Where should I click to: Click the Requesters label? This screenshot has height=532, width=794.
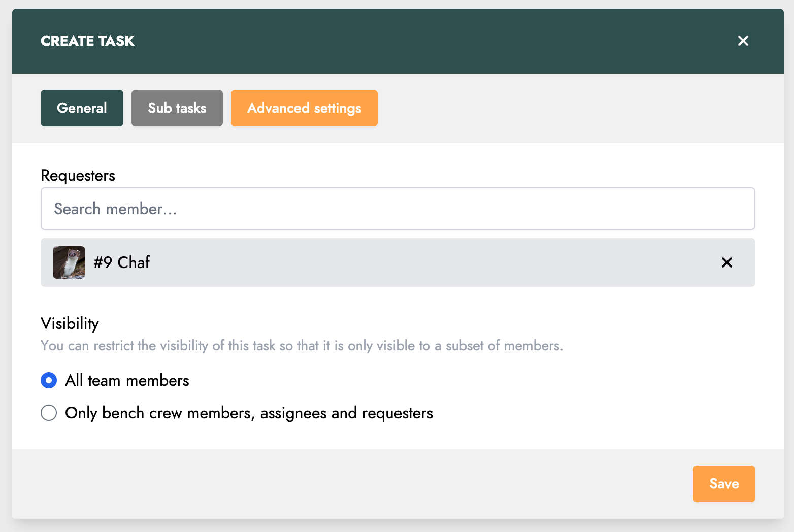(x=78, y=176)
